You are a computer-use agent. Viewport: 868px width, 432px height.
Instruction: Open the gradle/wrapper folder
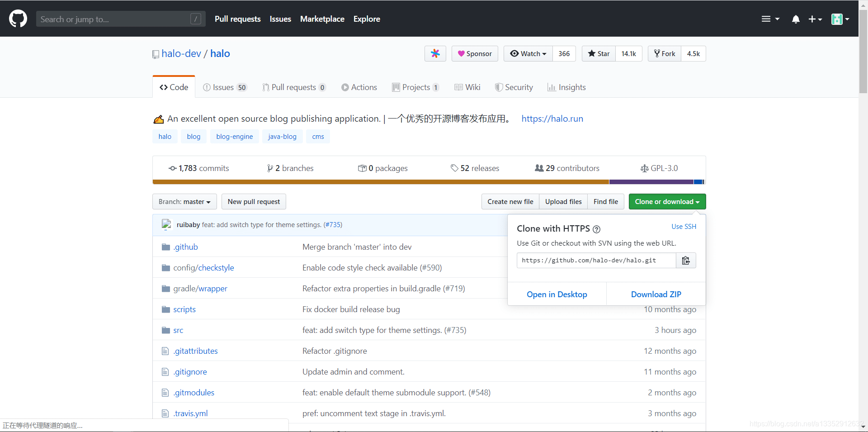pos(200,289)
